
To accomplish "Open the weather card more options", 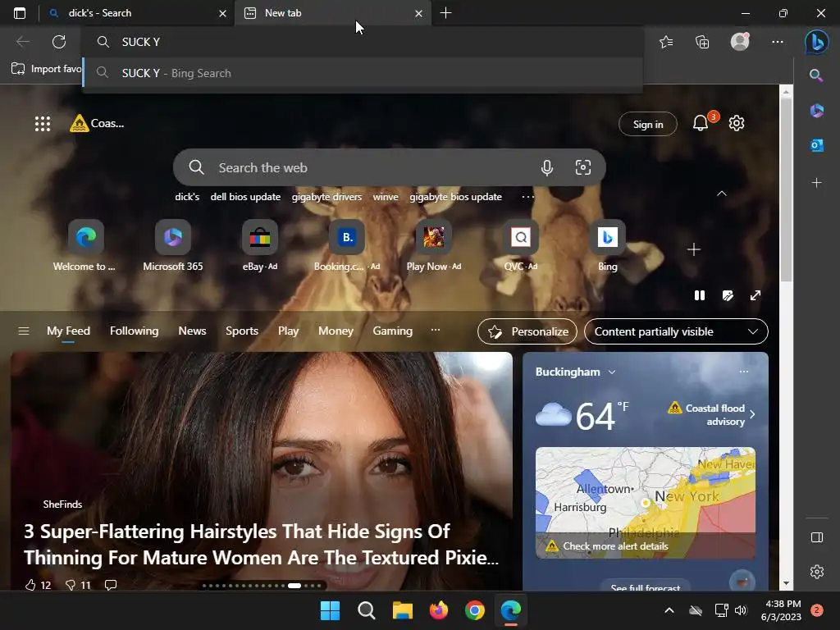I will coord(743,372).
